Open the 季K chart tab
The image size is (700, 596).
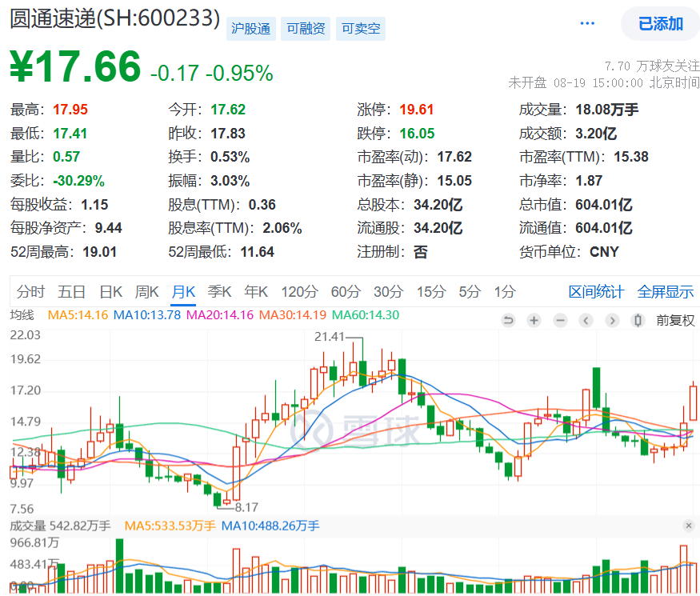pos(219,292)
